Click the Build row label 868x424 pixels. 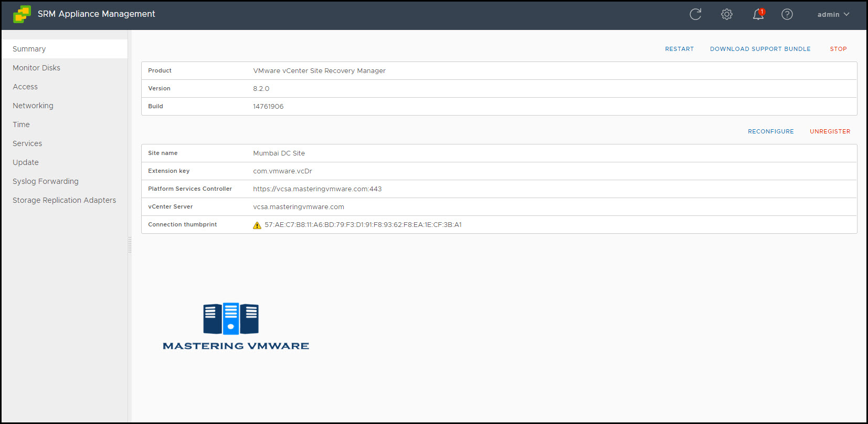pyautogui.click(x=155, y=106)
